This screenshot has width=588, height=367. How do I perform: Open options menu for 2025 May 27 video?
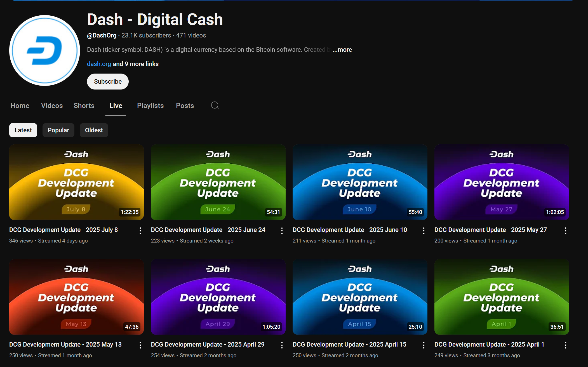click(565, 230)
